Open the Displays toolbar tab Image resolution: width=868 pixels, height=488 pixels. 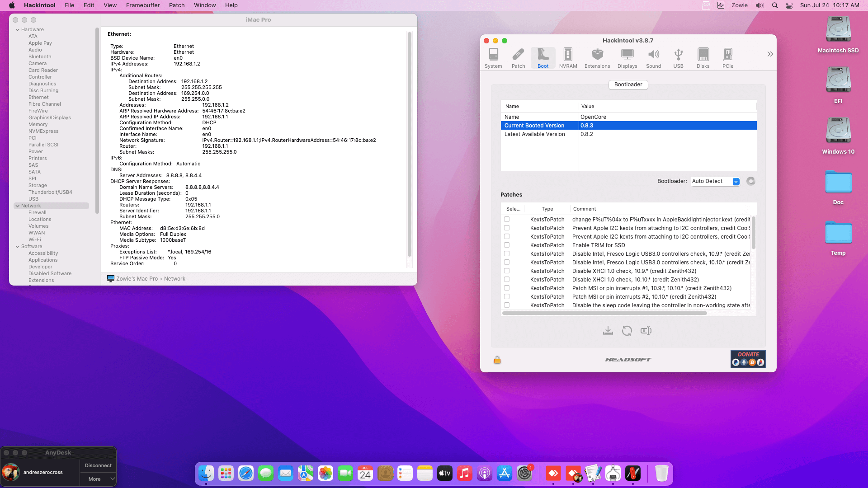627,58
